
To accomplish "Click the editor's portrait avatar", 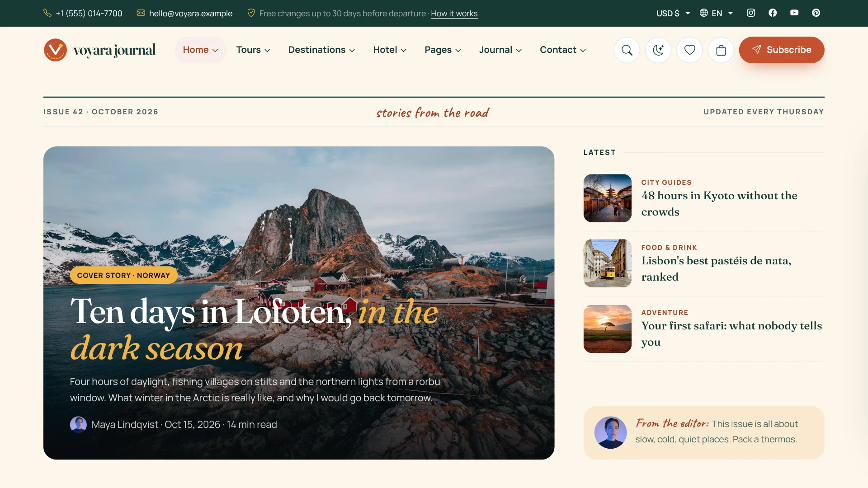I will [x=610, y=432].
